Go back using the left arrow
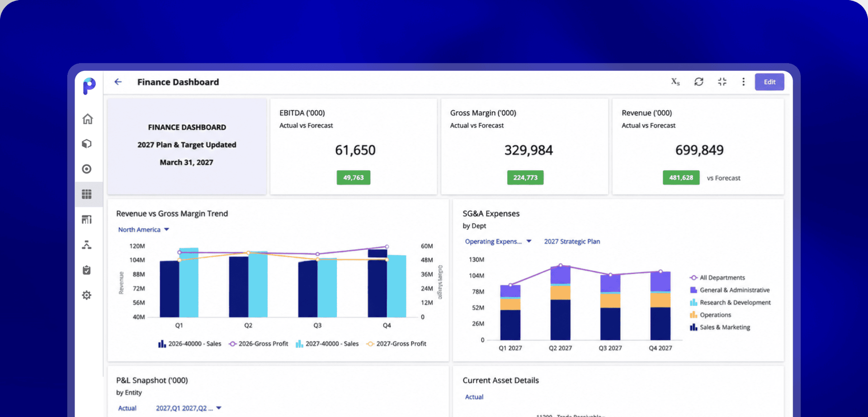Viewport: 868px width, 417px height. coord(118,82)
